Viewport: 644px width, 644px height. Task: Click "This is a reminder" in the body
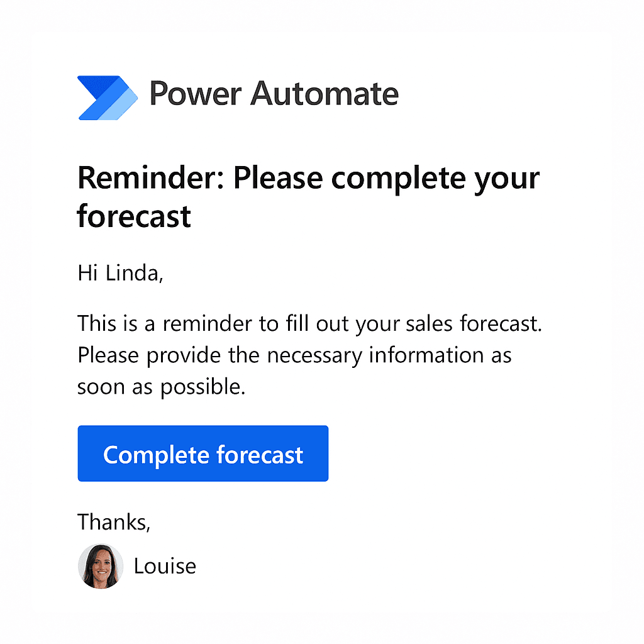click(x=161, y=324)
